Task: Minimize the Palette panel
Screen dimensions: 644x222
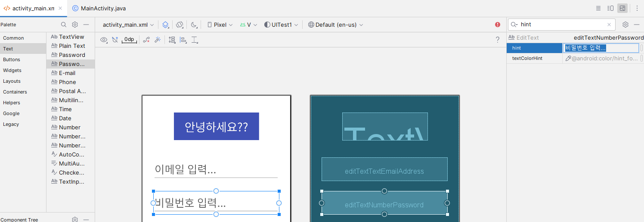Action: point(86,25)
